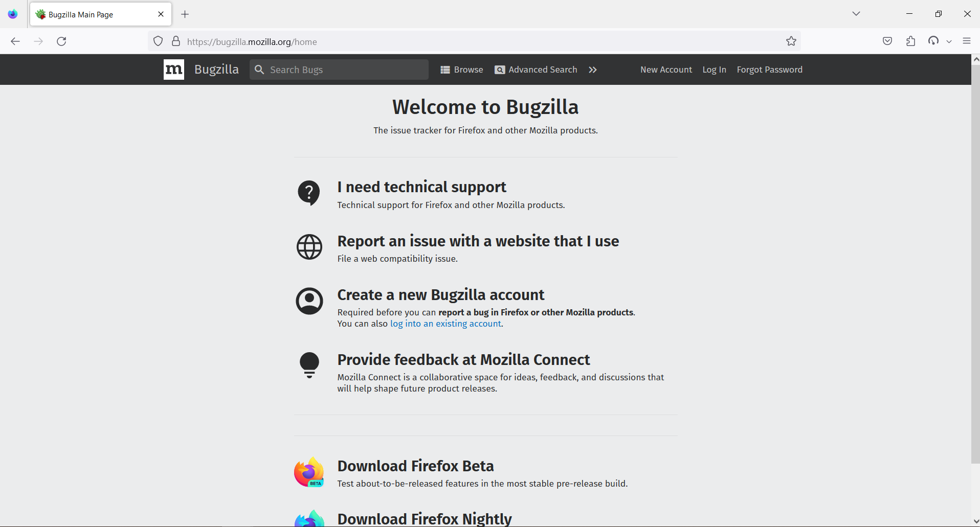Screen dimensions: 980x527
Task: Click the technical support question mark icon
Action: click(309, 193)
